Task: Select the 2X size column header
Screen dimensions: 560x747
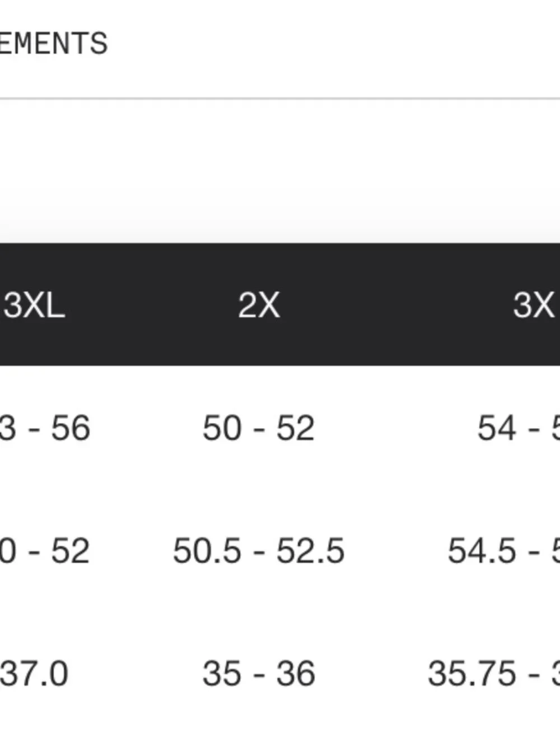Action: point(259,305)
